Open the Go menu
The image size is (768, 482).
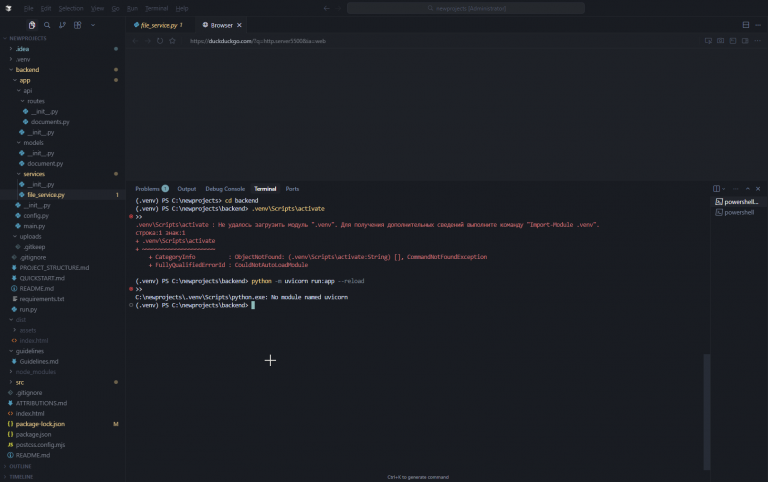[116, 8]
